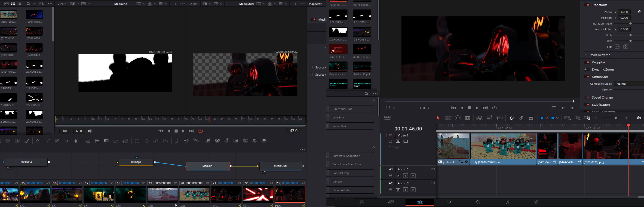Add an Ellipse mask tool
The height and width of the screenshot is (207, 644).
click(x=147, y=141)
